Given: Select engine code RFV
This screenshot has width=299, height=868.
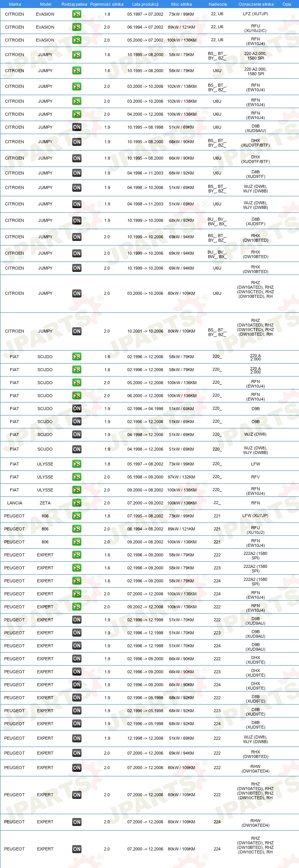Looking at the screenshot, I should point(255,477).
